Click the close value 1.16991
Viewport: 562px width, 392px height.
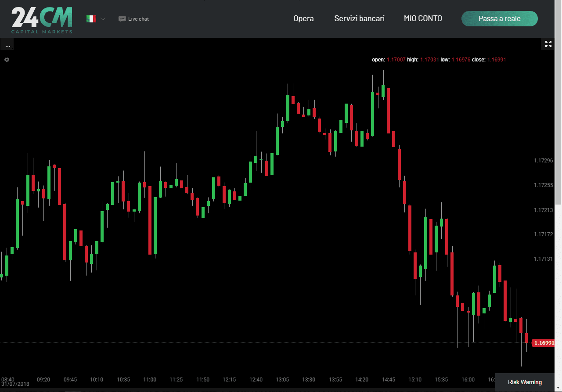(497, 60)
